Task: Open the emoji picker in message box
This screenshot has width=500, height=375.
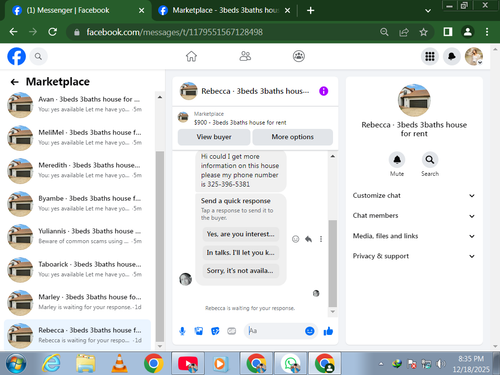Action: 310,331
